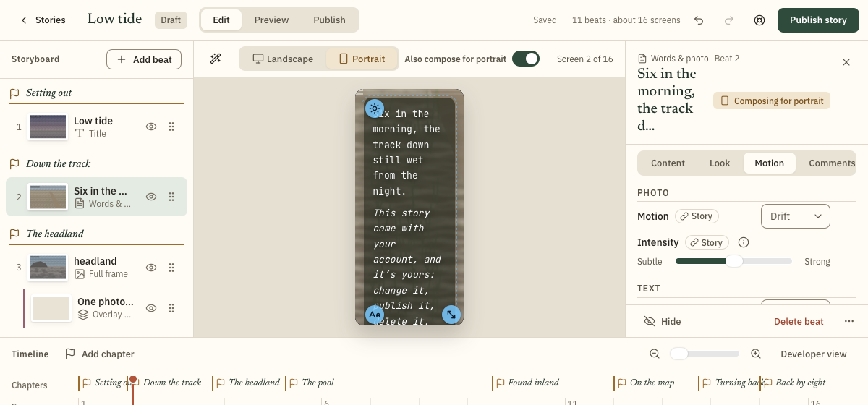Click the Draft status badge
The image size is (868, 405).
(x=171, y=20)
